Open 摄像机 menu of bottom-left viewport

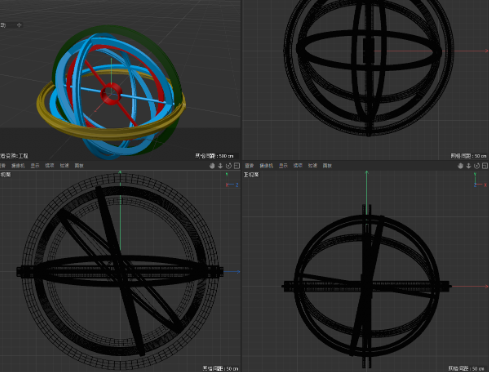coord(18,166)
